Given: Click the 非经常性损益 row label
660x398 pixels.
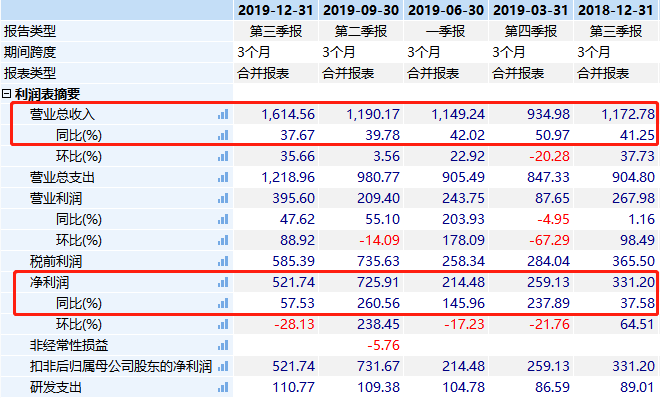Looking at the screenshot, I should pyautogui.click(x=69, y=346).
